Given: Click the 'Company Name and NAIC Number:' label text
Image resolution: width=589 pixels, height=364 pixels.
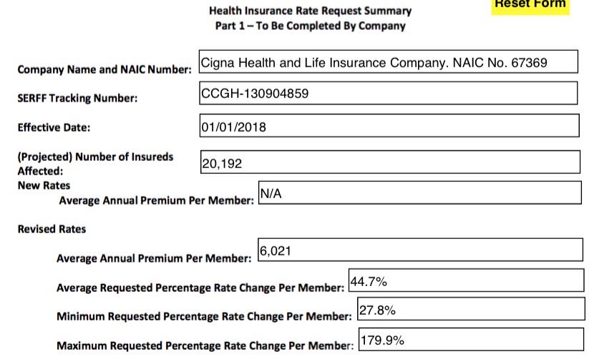Looking at the screenshot, I should click(104, 70).
